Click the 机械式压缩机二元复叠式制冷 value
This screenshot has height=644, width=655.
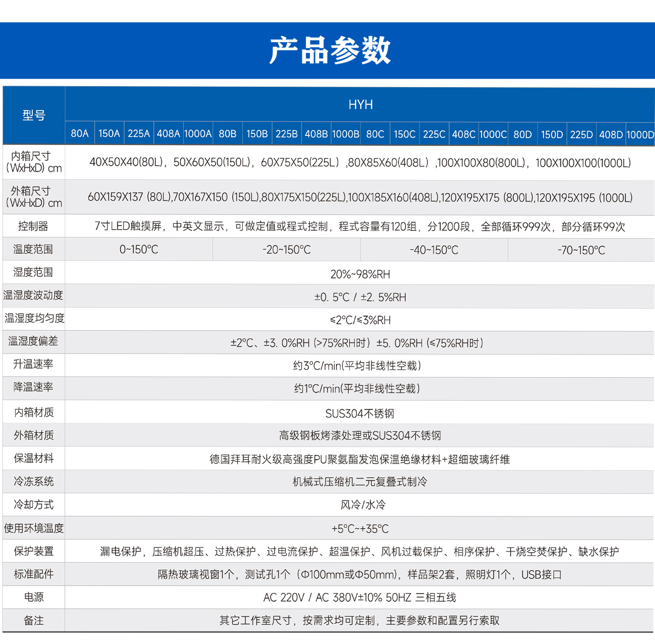[360, 482]
